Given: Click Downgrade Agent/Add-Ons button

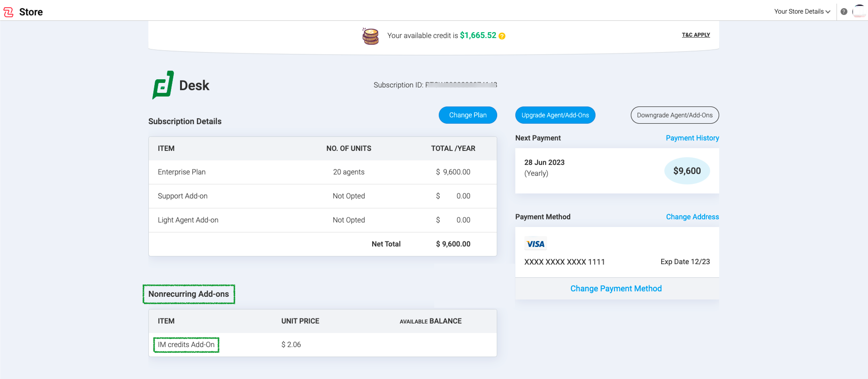Looking at the screenshot, I should pos(674,115).
